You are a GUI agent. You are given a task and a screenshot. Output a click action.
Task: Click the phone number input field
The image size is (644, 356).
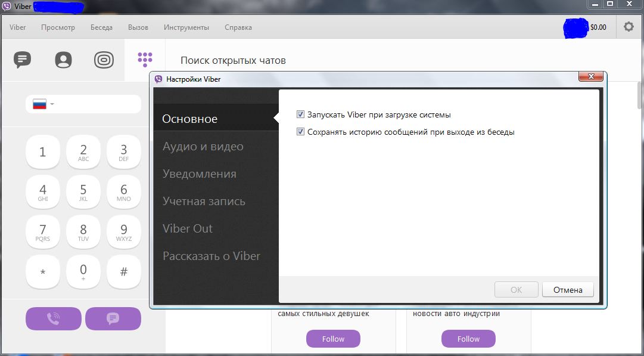tap(98, 104)
